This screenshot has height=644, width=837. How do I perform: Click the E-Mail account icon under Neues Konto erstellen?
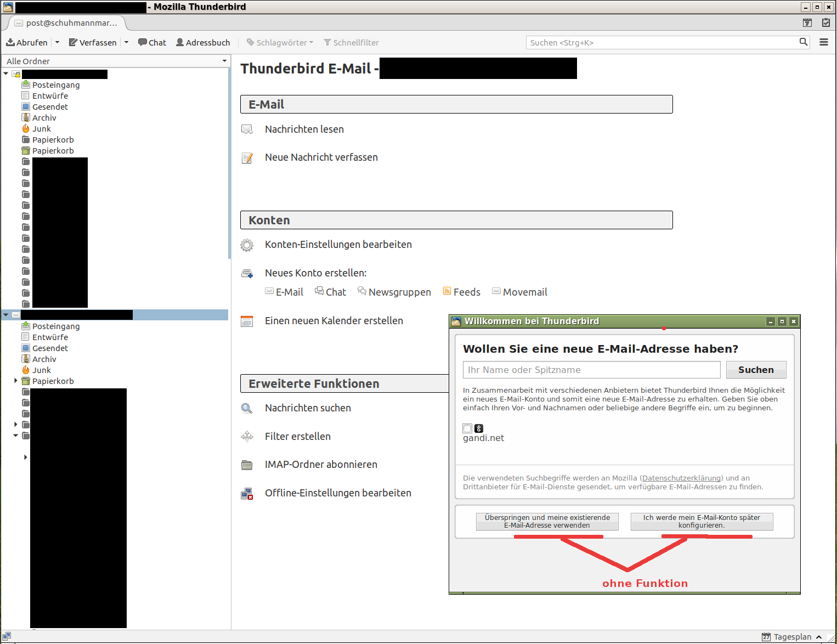point(269,291)
